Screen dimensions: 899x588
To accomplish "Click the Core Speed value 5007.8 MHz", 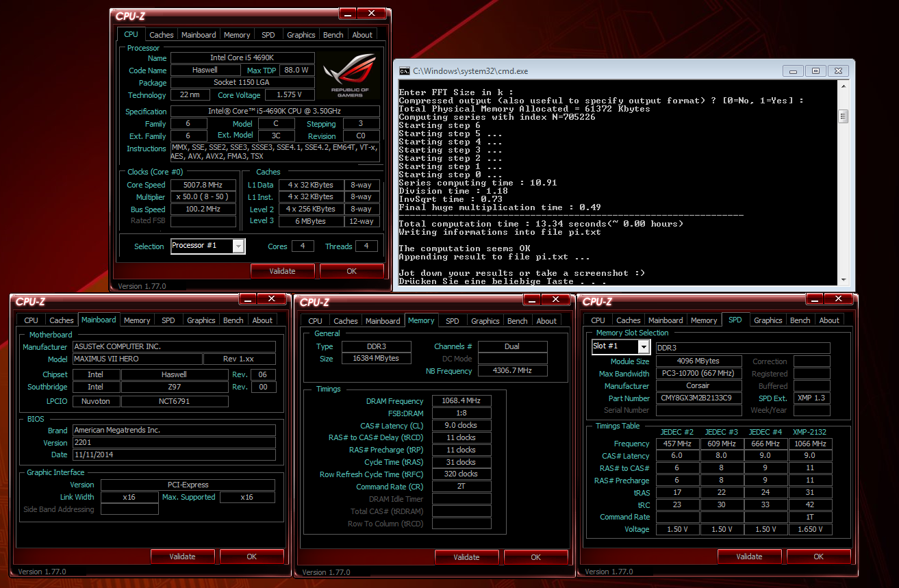I will pos(203,185).
